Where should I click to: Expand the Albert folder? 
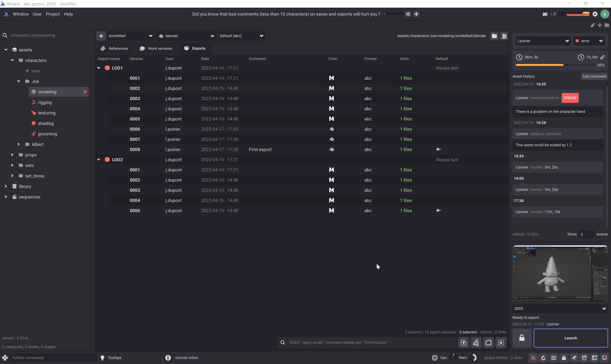19,145
